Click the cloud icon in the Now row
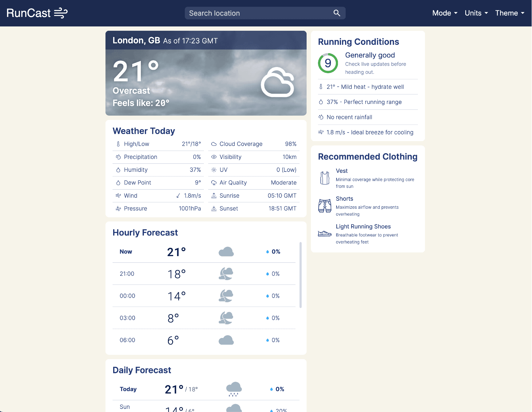This screenshot has height=412, width=532. pyautogui.click(x=226, y=252)
